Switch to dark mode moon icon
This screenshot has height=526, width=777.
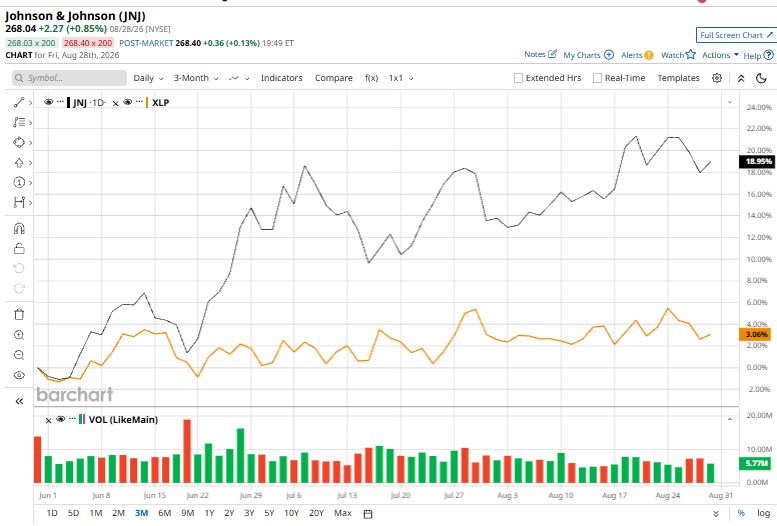tap(761, 78)
